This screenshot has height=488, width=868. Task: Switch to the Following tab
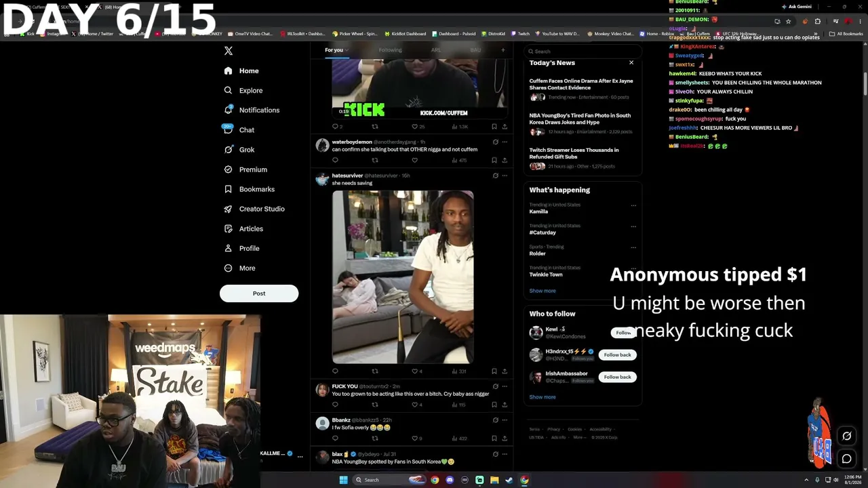tap(390, 50)
